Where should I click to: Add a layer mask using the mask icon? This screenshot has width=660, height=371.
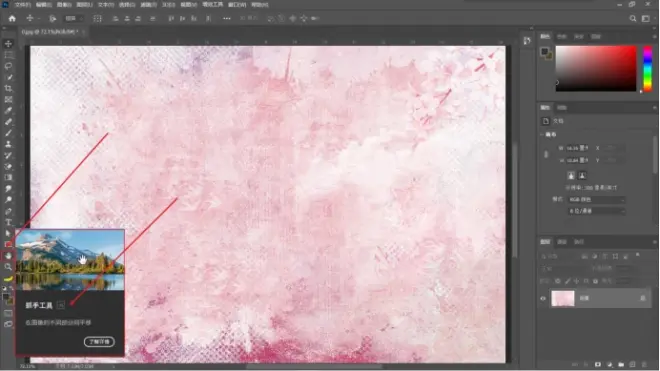tap(598, 364)
